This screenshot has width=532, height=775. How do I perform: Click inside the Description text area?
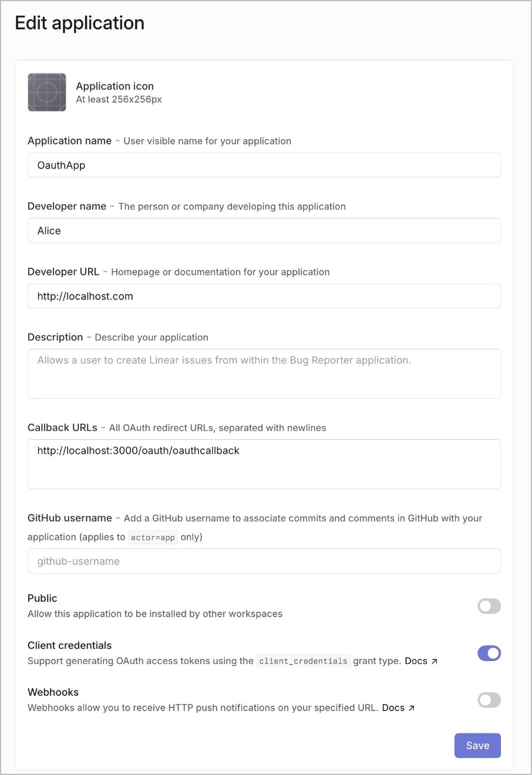point(264,373)
